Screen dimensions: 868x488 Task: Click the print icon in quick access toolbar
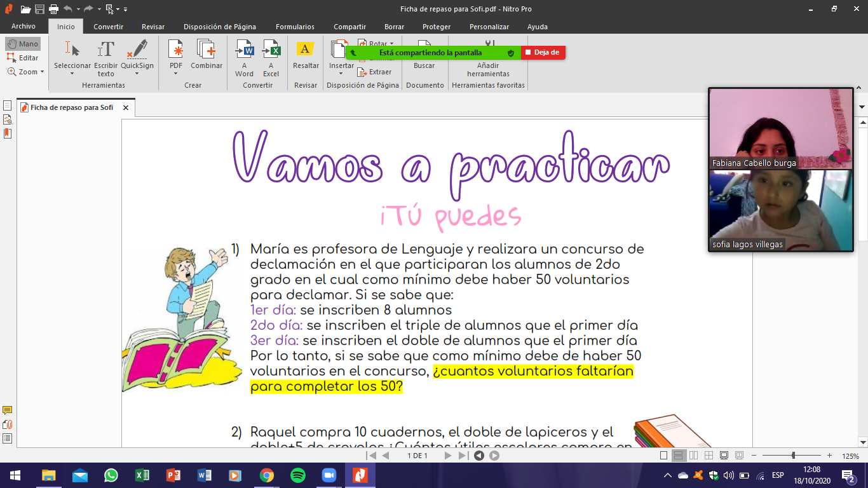pos(53,9)
